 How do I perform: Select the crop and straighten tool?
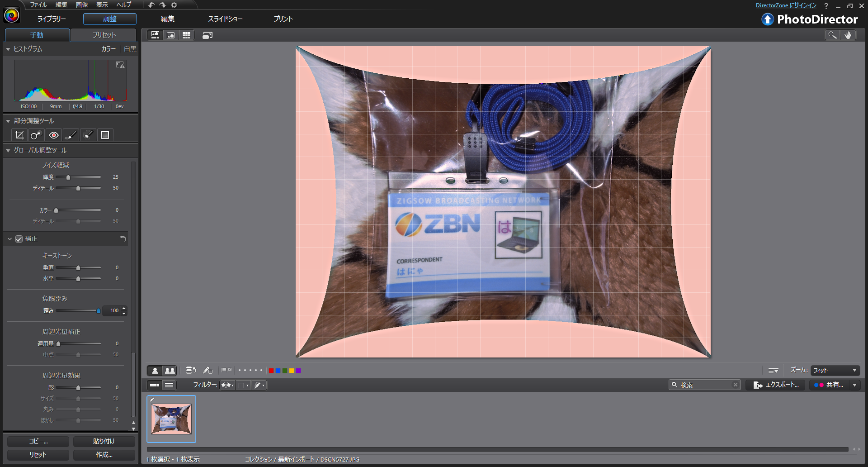tap(19, 135)
